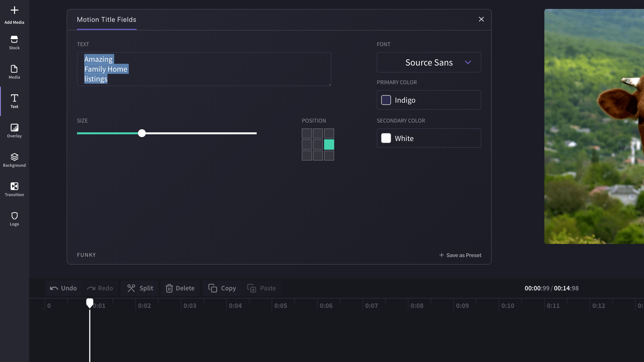Select center position grid cell
The image size is (644, 362).
point(318,145)
